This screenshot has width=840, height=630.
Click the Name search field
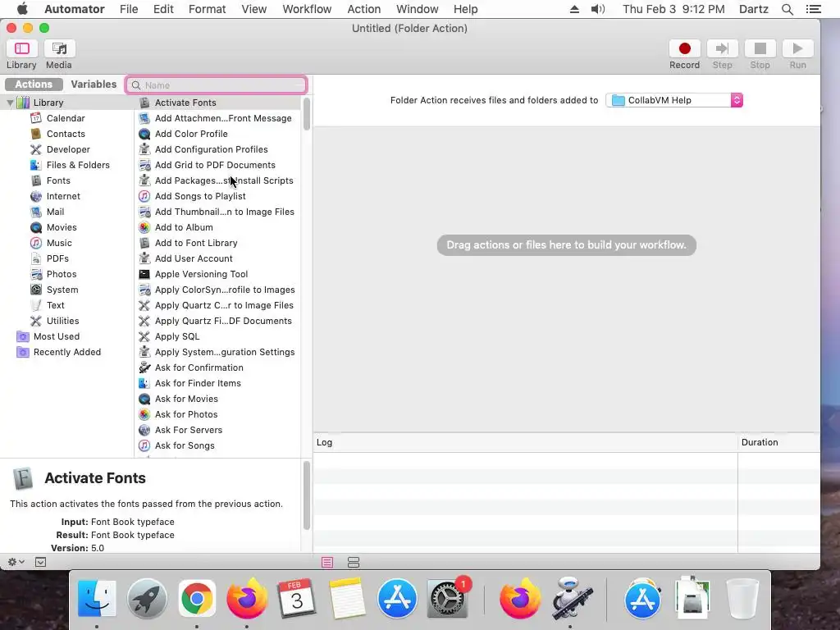[217, 84]
